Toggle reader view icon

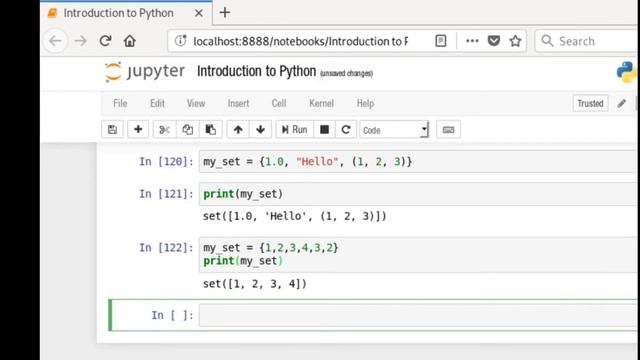pos(441,41)
